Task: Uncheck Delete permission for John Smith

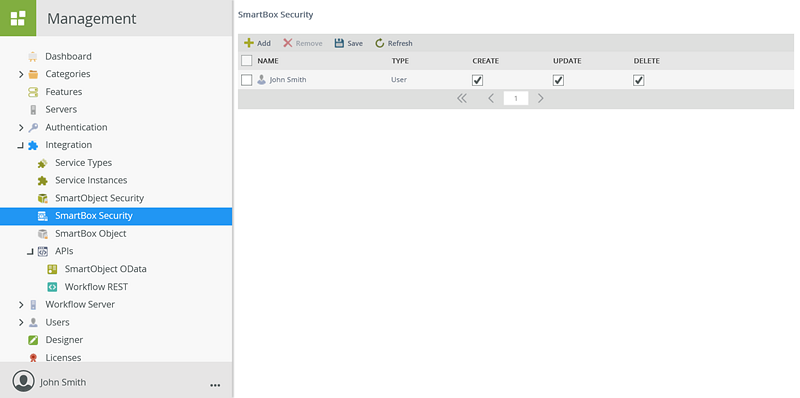Action: coord(638,80)
